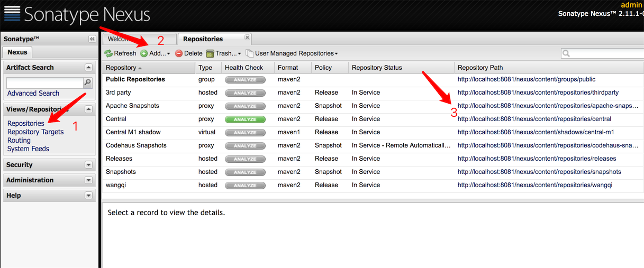
Task: Click green Analyze for Central
Action: pyautogui.click(x=245, y=119)
